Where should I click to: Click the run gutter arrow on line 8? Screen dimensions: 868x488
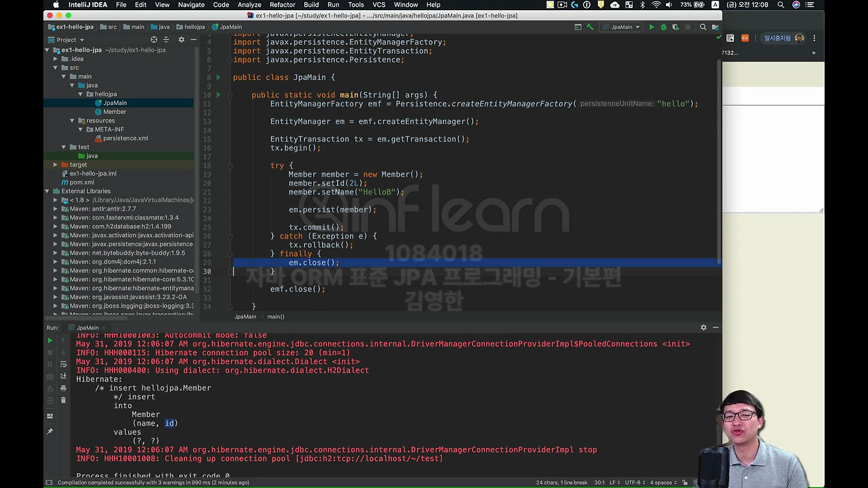tap(218, 77)
